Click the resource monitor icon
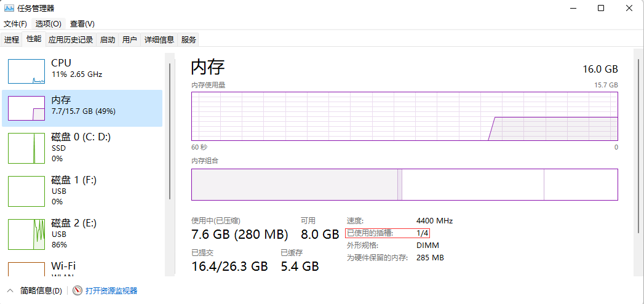The image size is (644, 304). (x=78, y=290)
